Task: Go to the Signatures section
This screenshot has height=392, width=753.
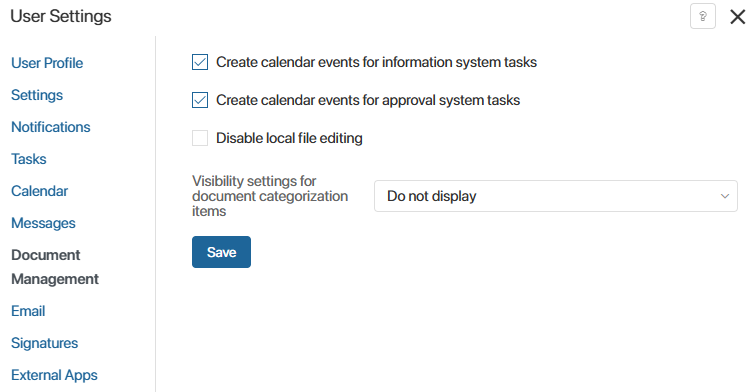Action: click(45, 343)
